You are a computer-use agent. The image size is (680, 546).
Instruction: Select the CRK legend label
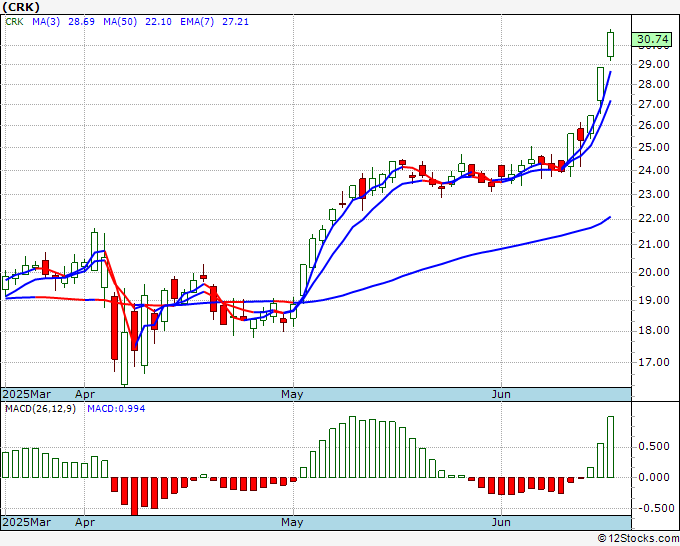click(x=14, y=22)
